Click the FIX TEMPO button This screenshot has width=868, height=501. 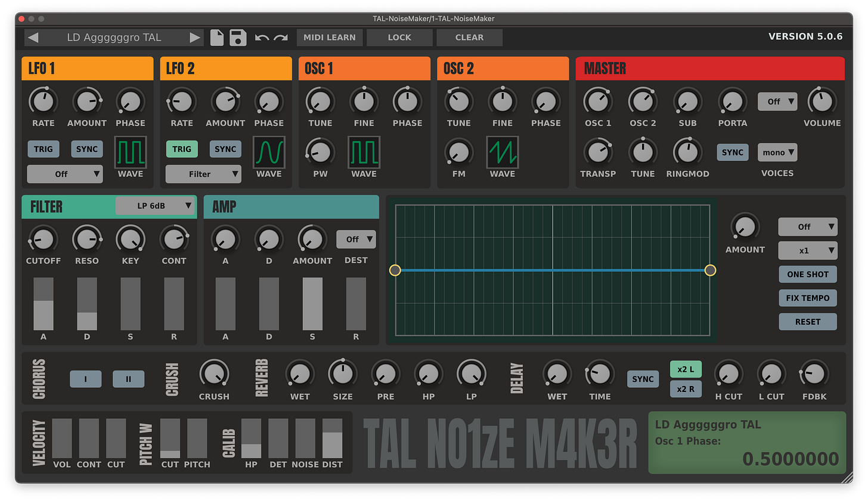click(808, 298)
